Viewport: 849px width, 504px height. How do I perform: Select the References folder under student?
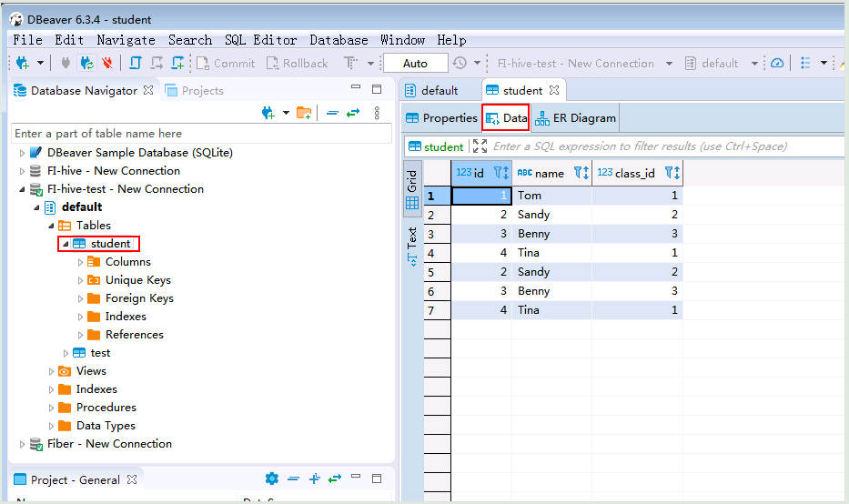[x=135, y=335]
